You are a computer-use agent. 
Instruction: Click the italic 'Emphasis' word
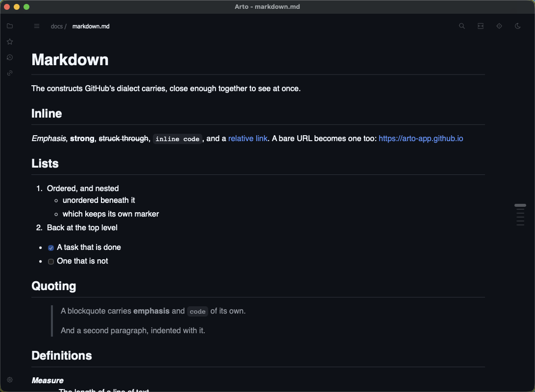[49, 139]
